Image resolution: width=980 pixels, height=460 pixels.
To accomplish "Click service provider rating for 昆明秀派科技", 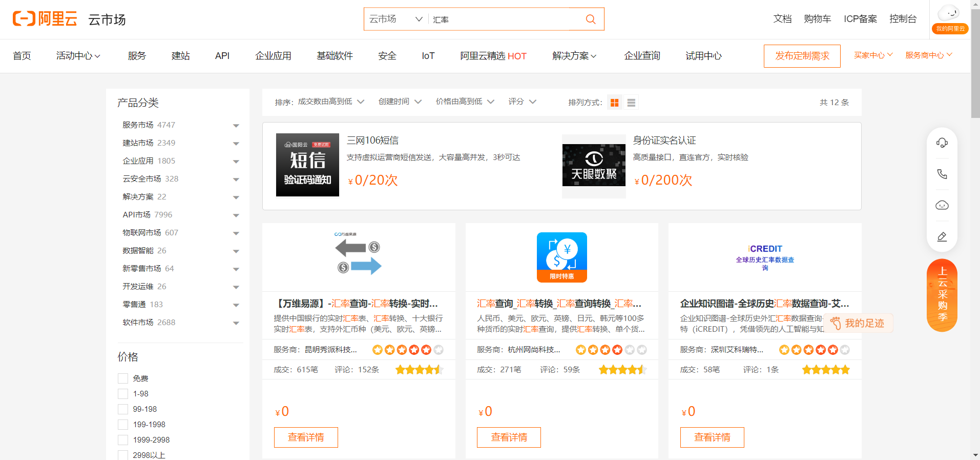I will point(408,350).
